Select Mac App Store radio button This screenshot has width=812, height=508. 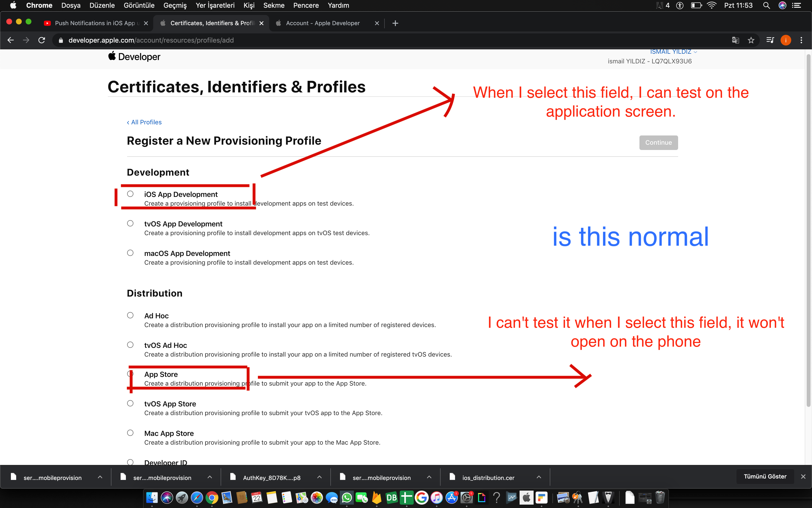tap(130, 433)
